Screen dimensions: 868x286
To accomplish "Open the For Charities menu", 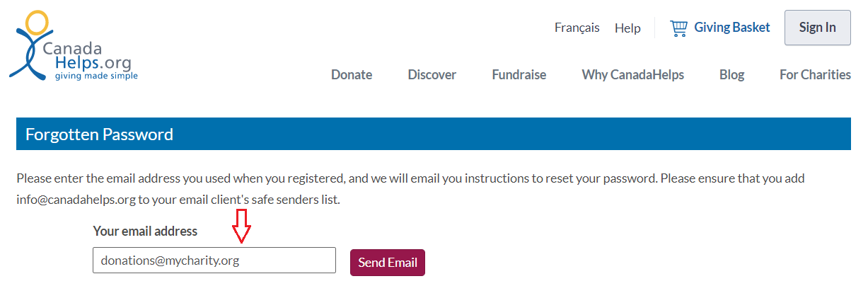I will 815,74.
